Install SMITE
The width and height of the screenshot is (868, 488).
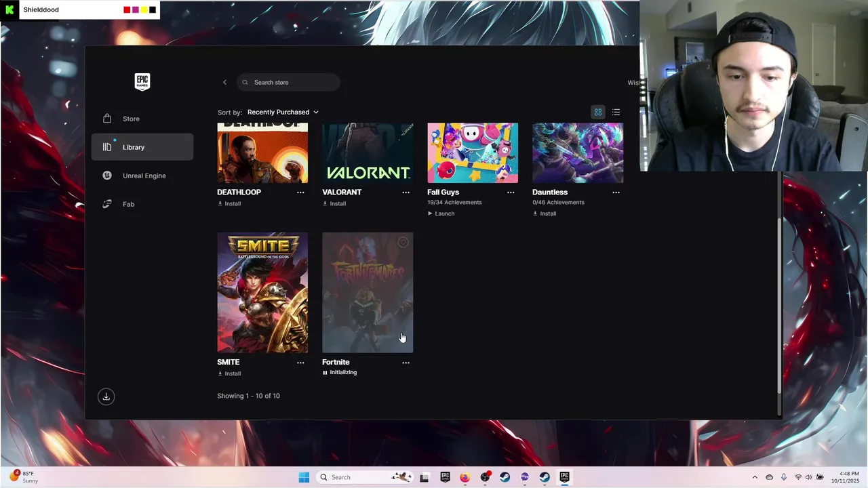click(229, 373)
